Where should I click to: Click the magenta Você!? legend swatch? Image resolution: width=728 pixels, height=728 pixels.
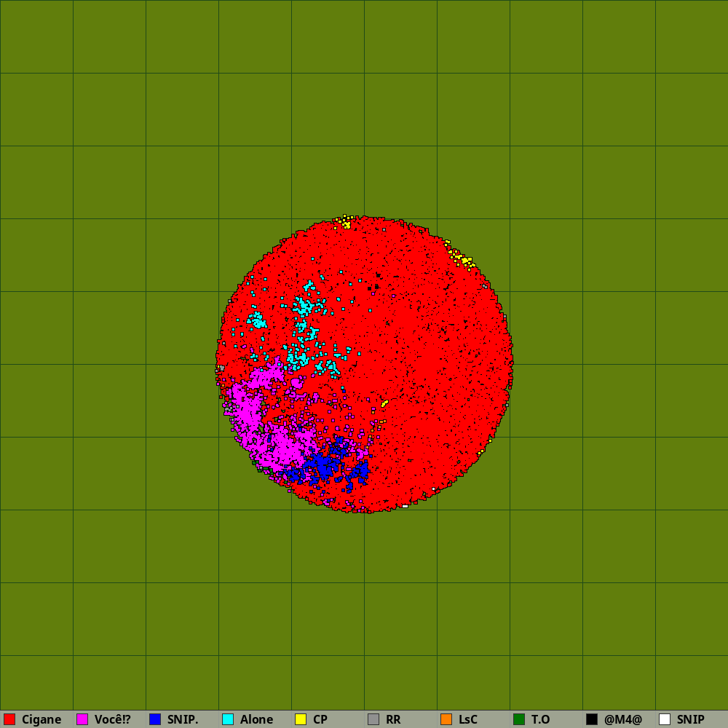coord(82,719)
